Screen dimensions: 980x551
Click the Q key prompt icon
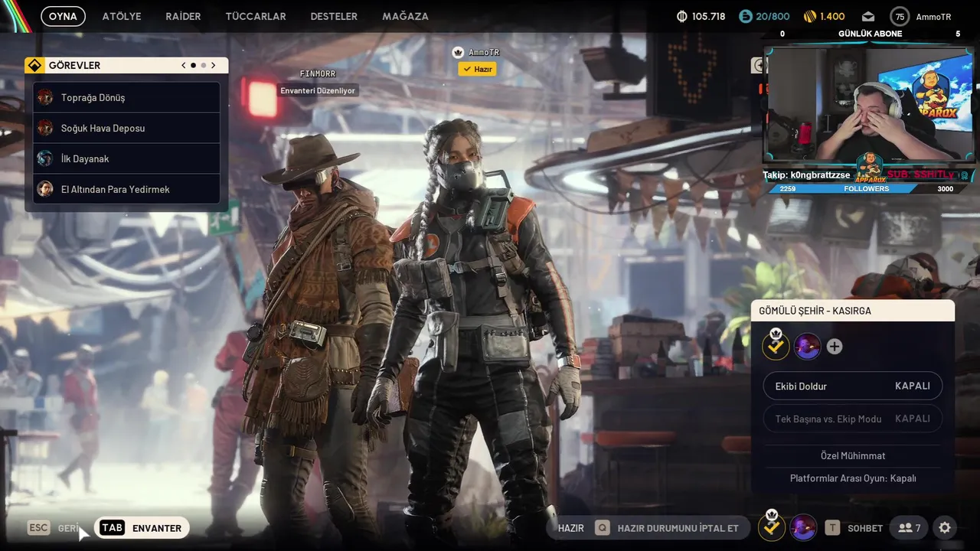tap(603, 528)
